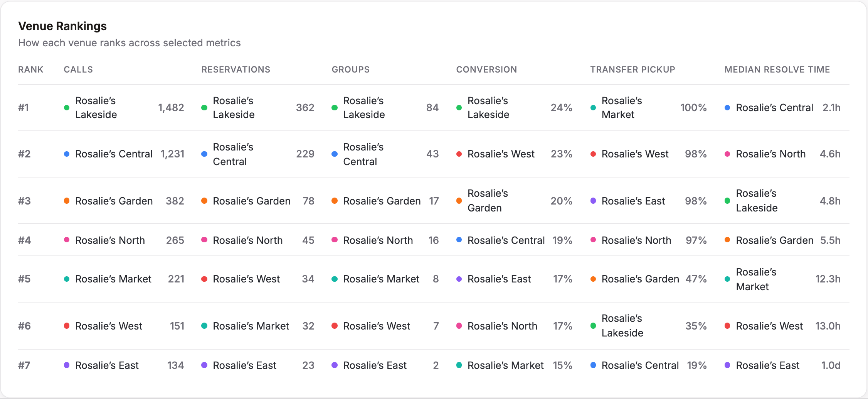Screen dimensions: 868x399
Task: Click the Transfer Pickup column header
Action: coord(632,69)
